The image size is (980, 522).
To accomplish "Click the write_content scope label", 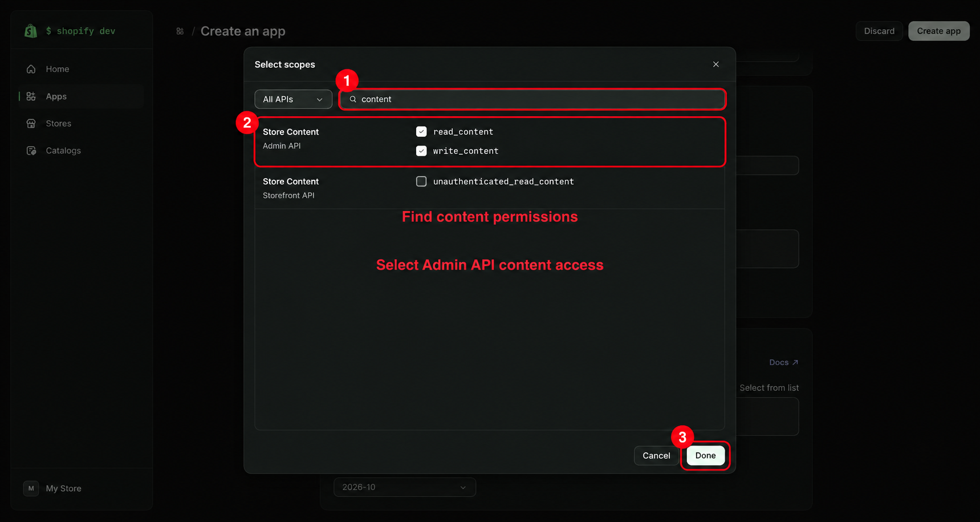I will click(x=466, y=151).
